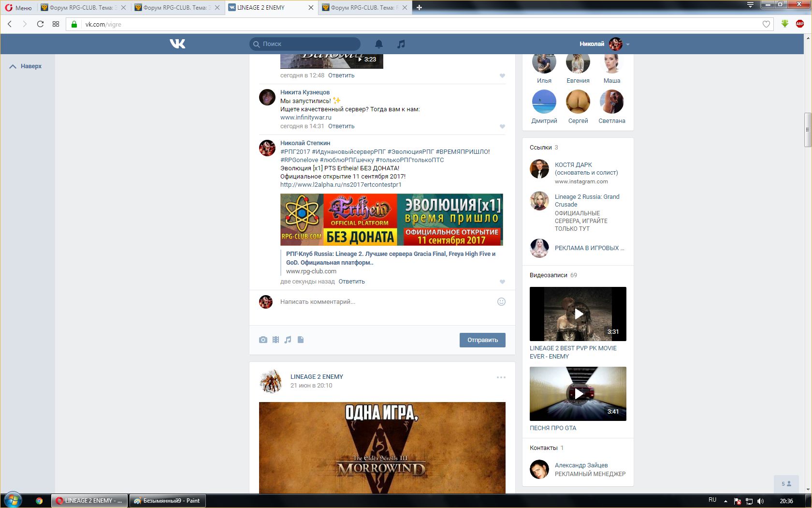812x508 pixels.
Task: Click in the Поиск search field
Action: 305,44
